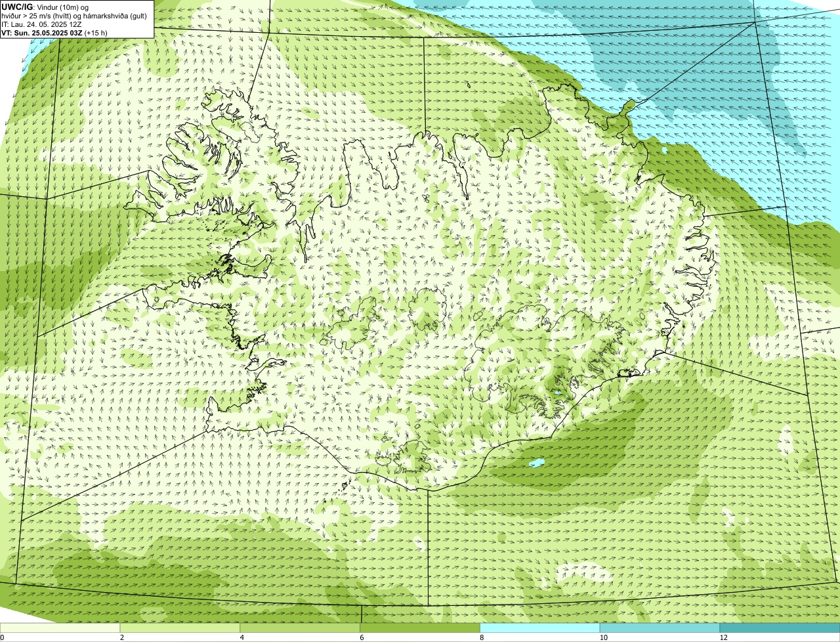Click the scale label '6'
The width and height of the screenshot is (840, 642).
tap(362, 637)
